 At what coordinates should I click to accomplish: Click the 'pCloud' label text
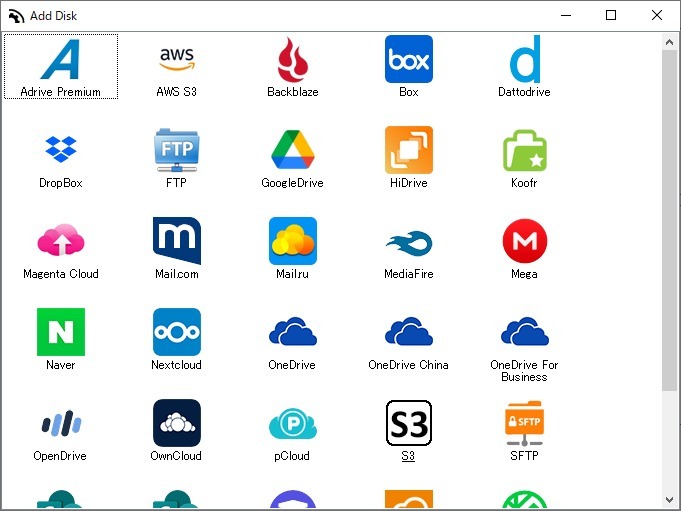click(x=292, y=456)
